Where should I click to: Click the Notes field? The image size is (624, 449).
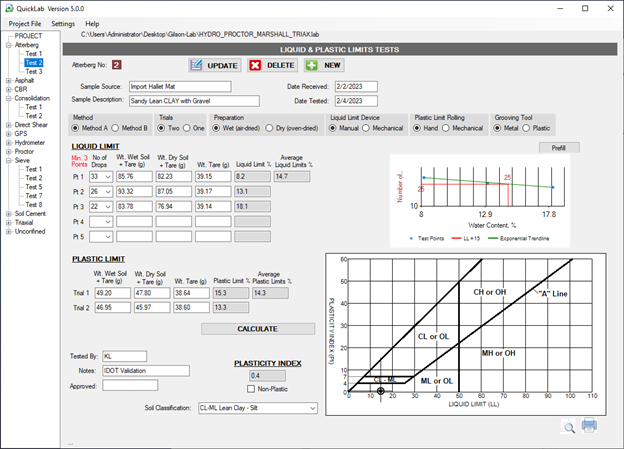[146, 371]
